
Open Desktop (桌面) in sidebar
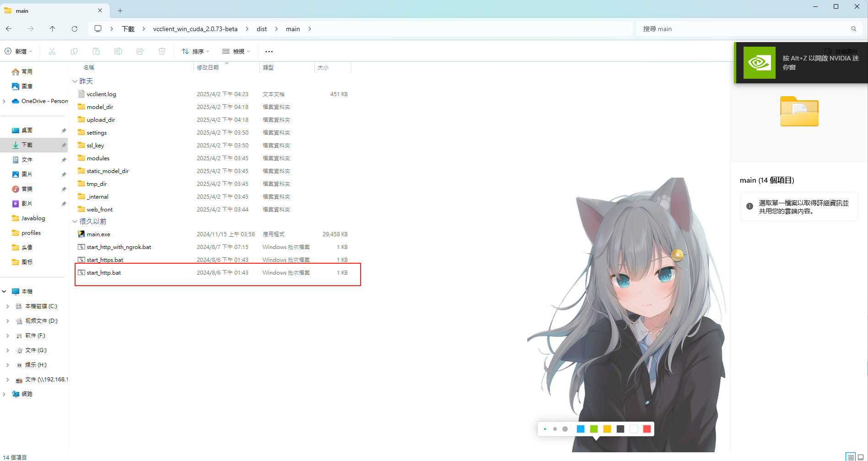coord(27,130)
